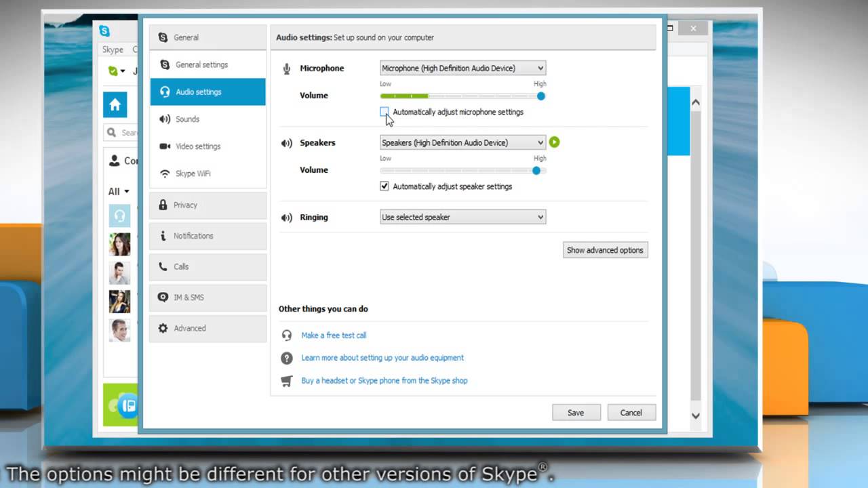Click the info icon next to Notifications

(163, 236)
